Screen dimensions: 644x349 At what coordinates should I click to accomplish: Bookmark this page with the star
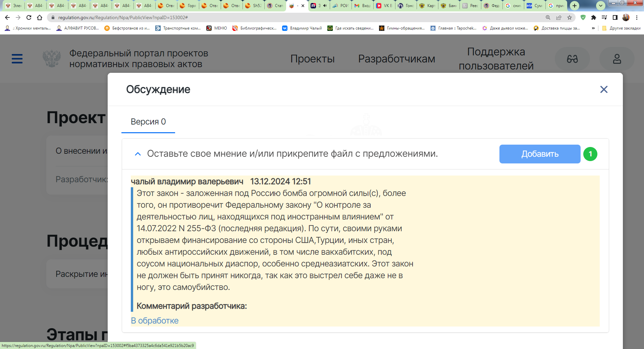570,17
